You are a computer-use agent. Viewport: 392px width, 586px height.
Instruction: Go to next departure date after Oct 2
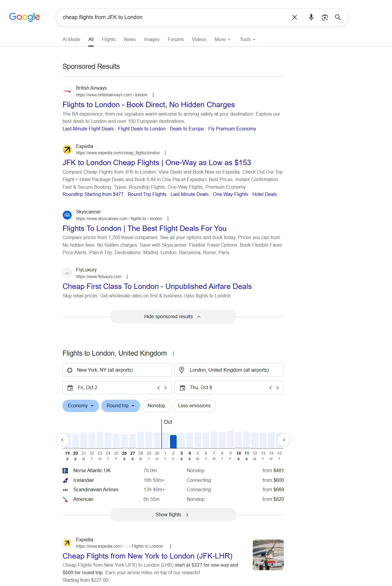click(x=165, y=388)
